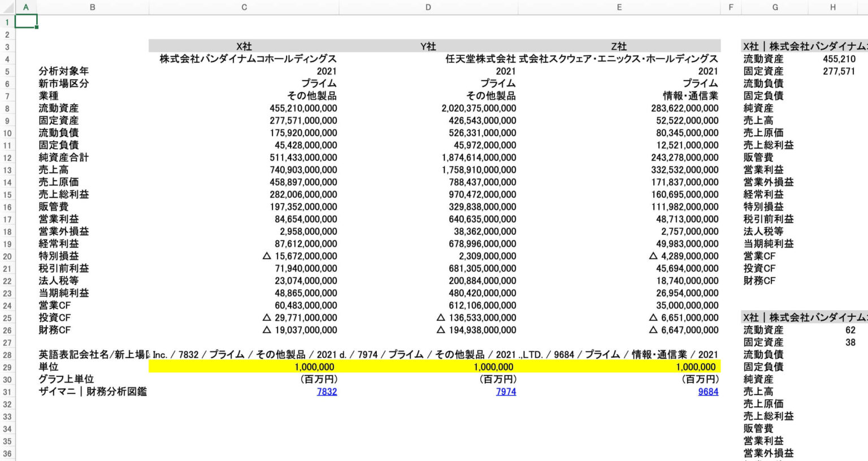
Task: Open the 7974 hyperlink
Action: [x=506, y=392]
